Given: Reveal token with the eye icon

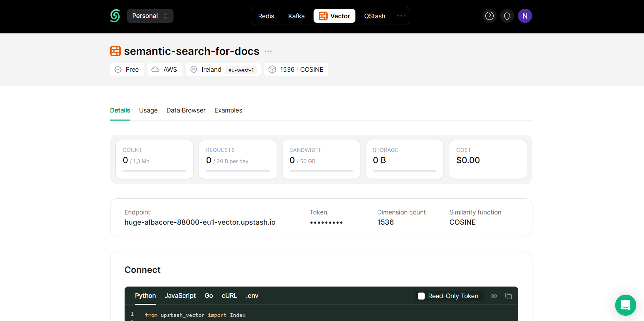Looking at the screenshot, I should 494,296.
